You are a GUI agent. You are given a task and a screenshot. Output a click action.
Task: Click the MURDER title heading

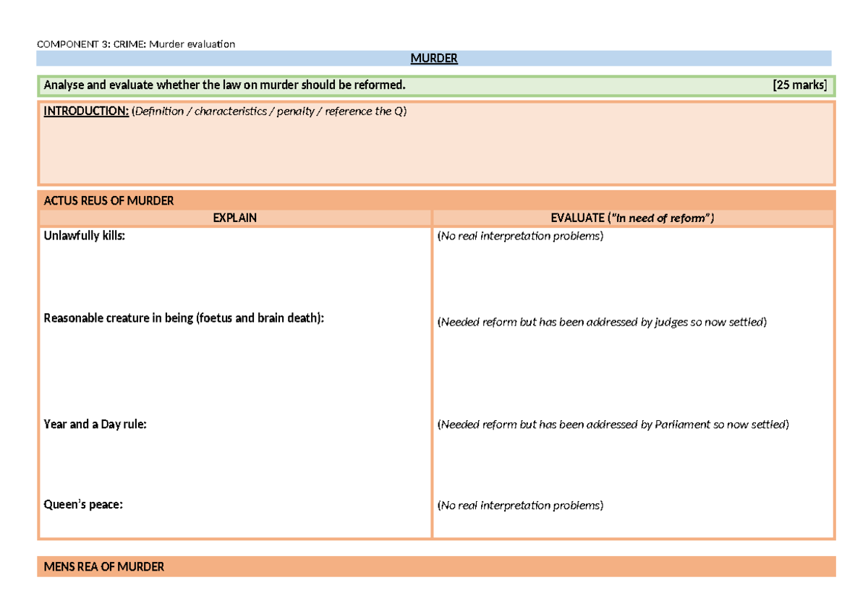434,59
